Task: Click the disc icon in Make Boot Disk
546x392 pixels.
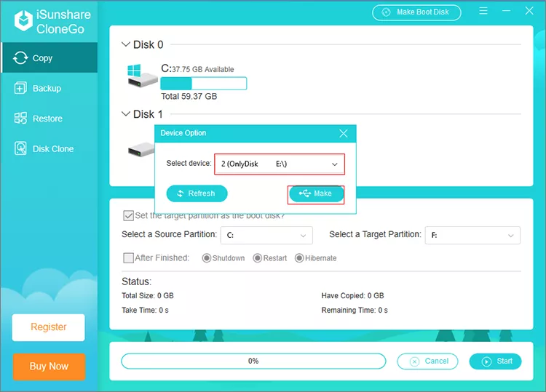Action: (x=386, y=12)
